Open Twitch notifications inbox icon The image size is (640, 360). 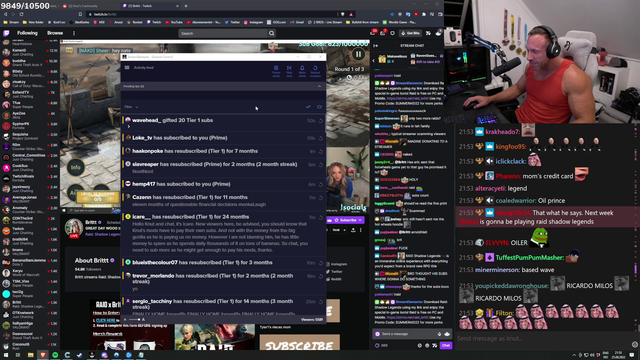tap(383, 33)
